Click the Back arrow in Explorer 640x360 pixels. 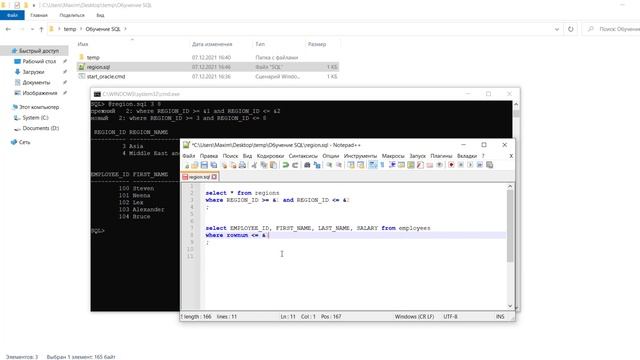pyautogui.click(x=8, y=29)
